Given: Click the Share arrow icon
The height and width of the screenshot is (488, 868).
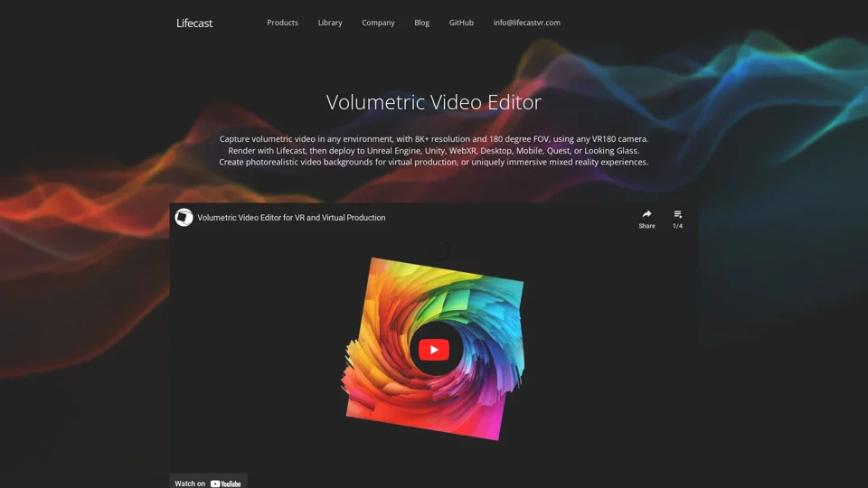Looking at the screenshot, I should [x=646, y=215].
